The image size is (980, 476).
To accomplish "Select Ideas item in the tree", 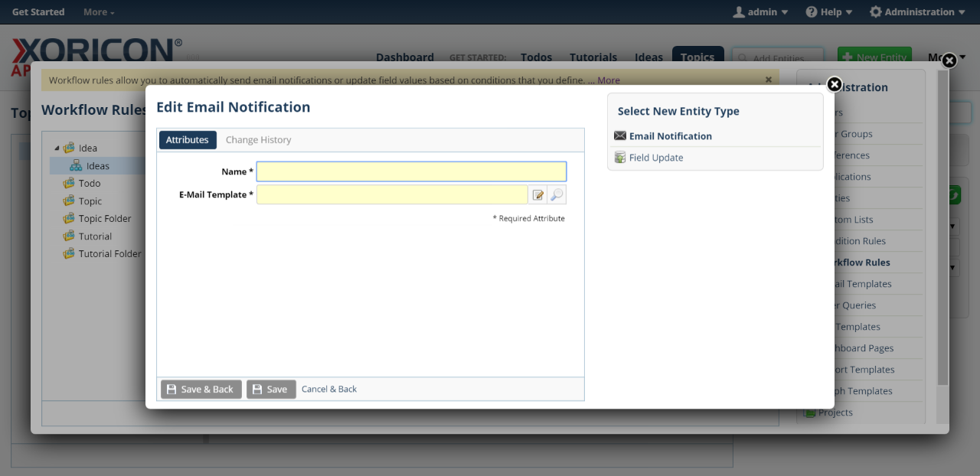I will tap(97, 166).
